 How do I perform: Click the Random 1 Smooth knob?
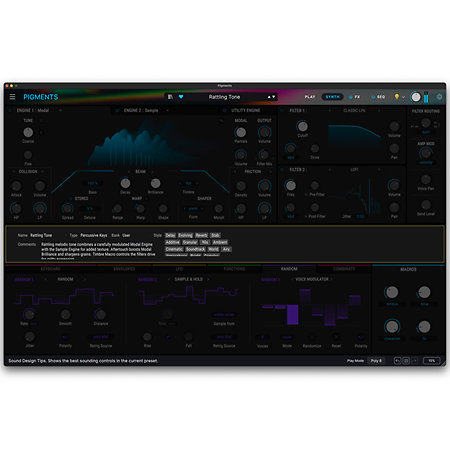click(x=65, y=314)
